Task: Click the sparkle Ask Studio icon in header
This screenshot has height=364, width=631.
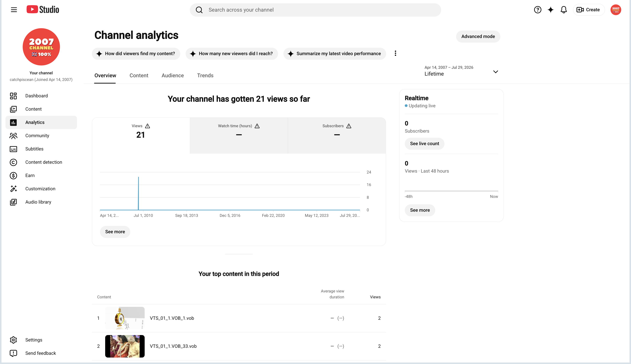Action: pyautogui.click(x=551, y=10)
